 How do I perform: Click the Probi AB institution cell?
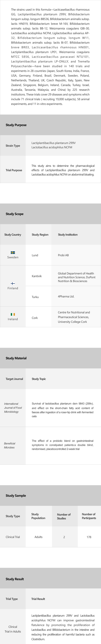click(x=63, y=255)
